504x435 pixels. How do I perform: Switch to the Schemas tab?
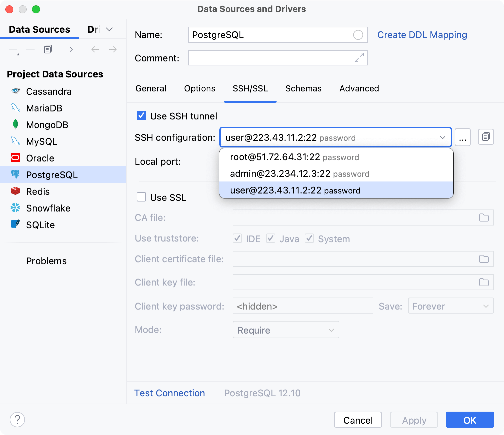[303, 88]
